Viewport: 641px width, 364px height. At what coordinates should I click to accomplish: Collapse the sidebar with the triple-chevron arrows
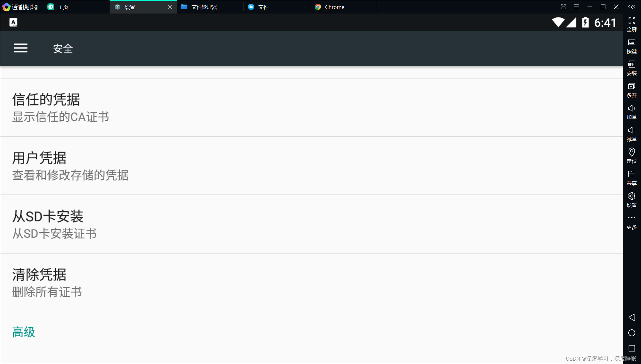pyautogui.click(x=631, y=7)
